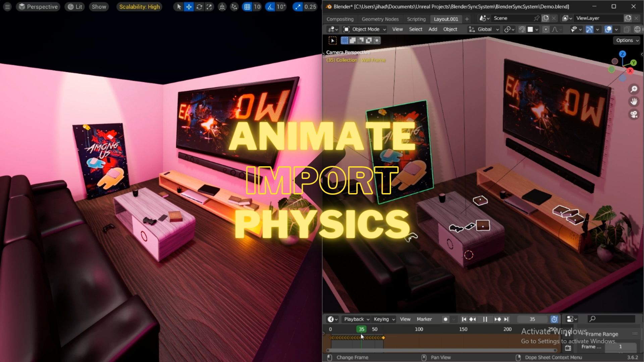Switch to the Scripting workspace tab
This screenshot has width=644, height=362.
pos(416,19)
